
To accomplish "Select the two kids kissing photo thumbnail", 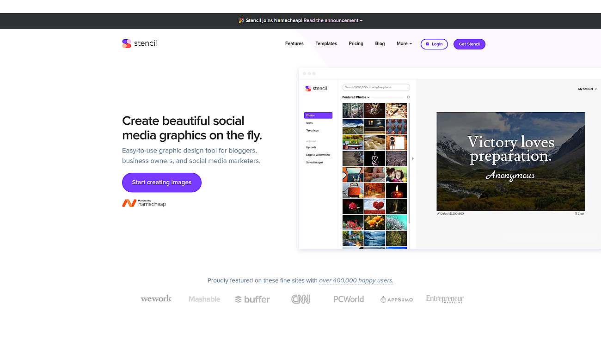I will click(396, 175).
